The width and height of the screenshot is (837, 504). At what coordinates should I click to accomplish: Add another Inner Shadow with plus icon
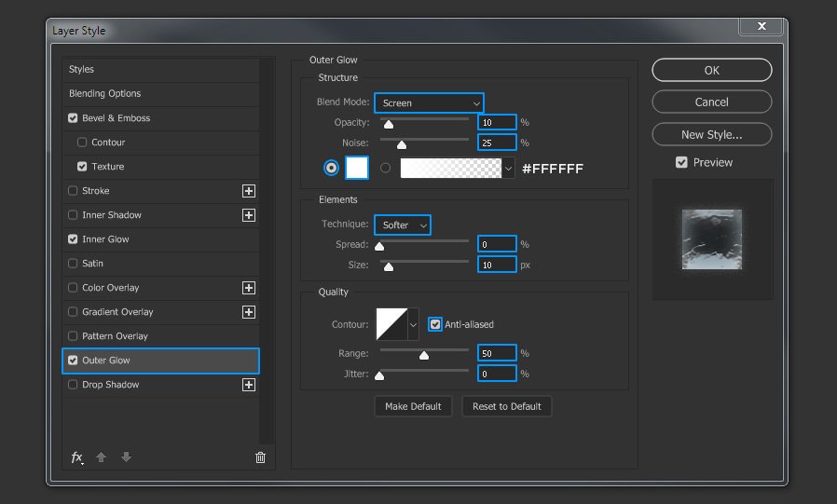[x=249, y=215]
